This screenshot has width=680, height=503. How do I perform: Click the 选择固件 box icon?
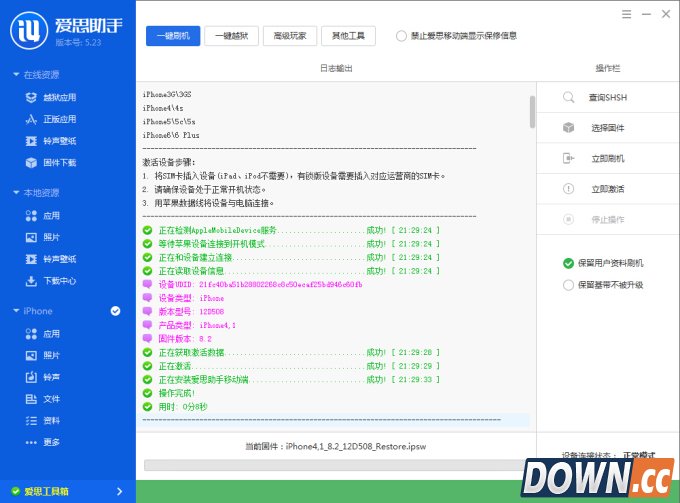coord(568,128)
